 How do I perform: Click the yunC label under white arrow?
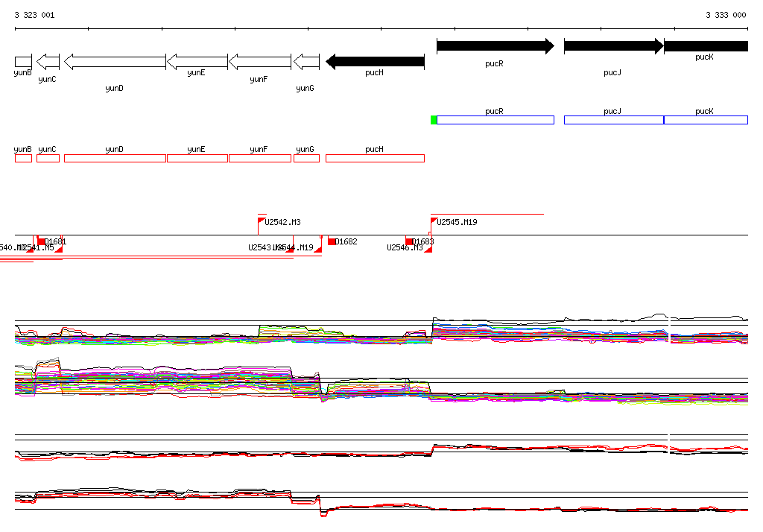(47, 79)
